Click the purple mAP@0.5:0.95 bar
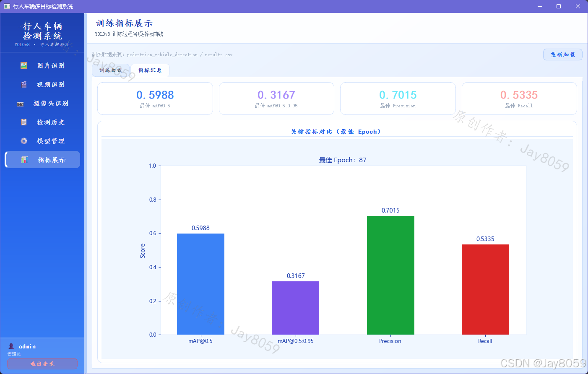Image resolution: width=588 pixels, height=374 pixels. [x=295, y=308]
